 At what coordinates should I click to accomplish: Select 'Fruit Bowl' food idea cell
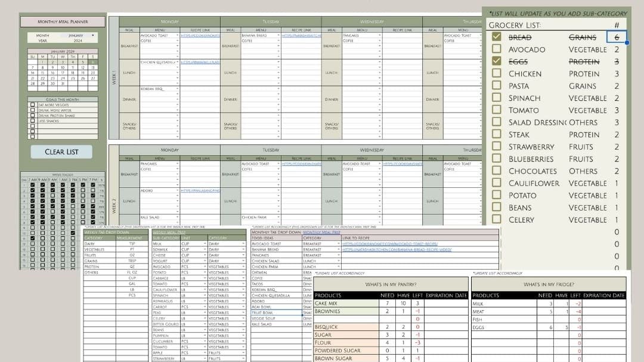click(x=277, y=313)
